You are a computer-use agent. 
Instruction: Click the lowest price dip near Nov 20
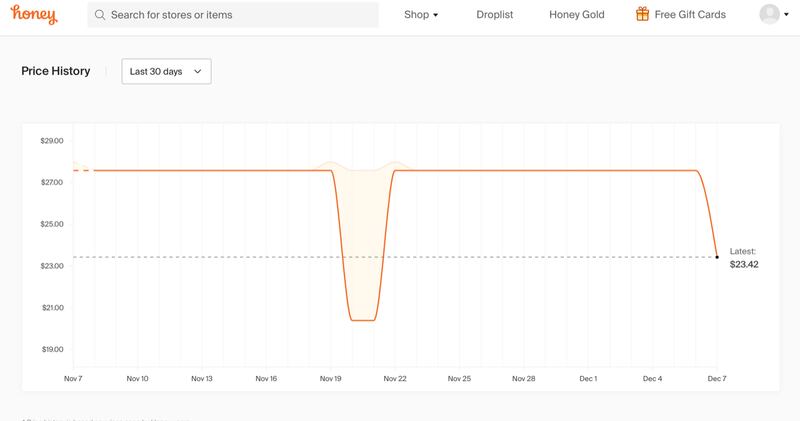pos(362,320)
